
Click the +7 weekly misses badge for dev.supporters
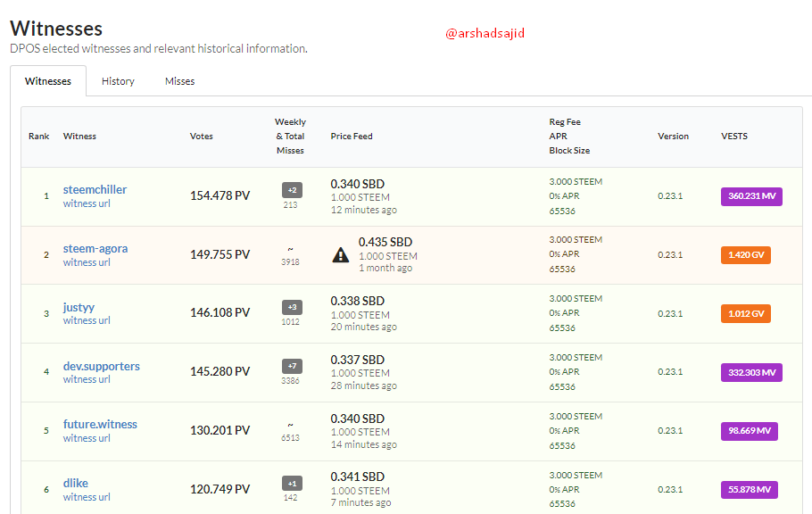click(292, 367)
